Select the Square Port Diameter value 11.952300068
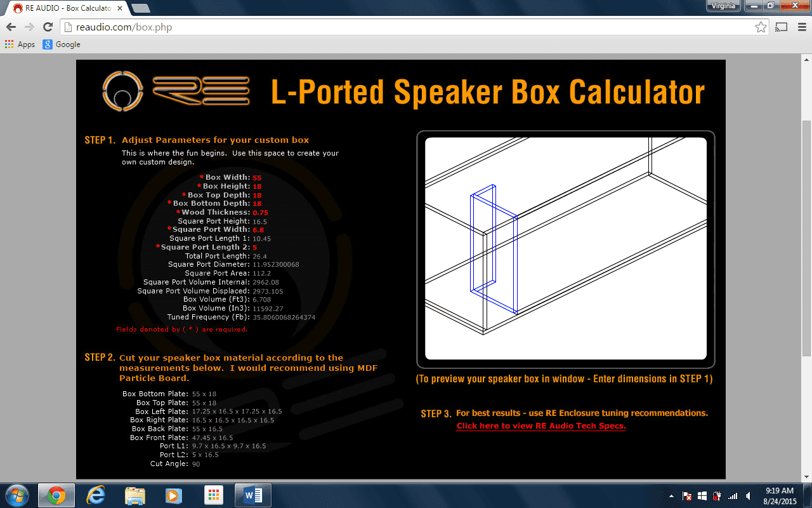 [x=276, y=265]
